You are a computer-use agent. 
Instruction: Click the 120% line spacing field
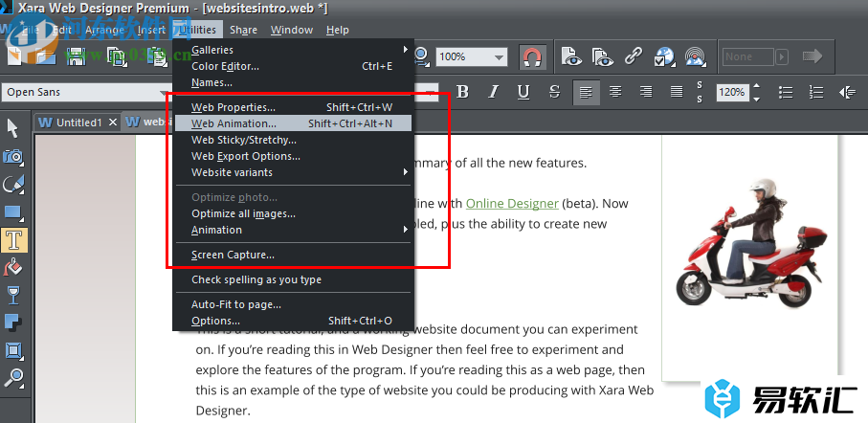tap(731, 92)
